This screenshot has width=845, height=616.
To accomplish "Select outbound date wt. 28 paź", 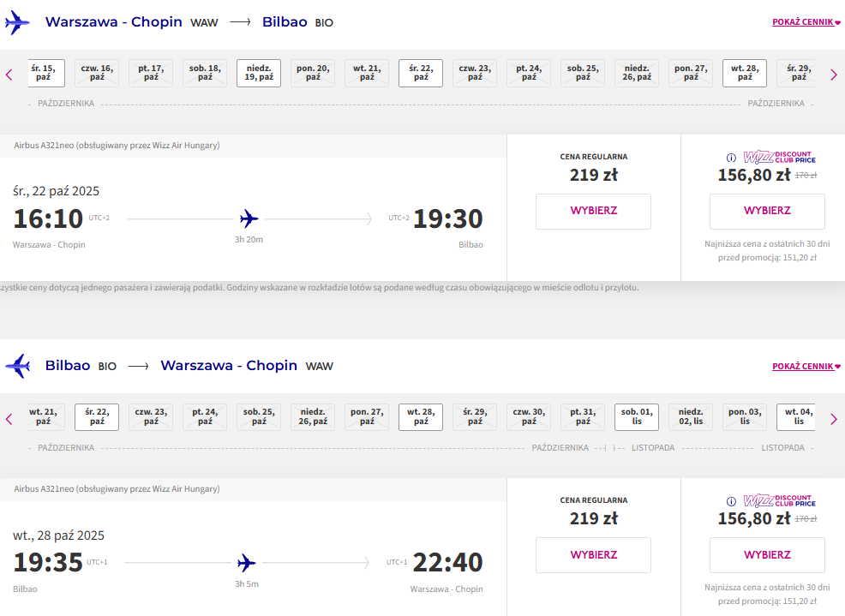I will click(745, 73).
